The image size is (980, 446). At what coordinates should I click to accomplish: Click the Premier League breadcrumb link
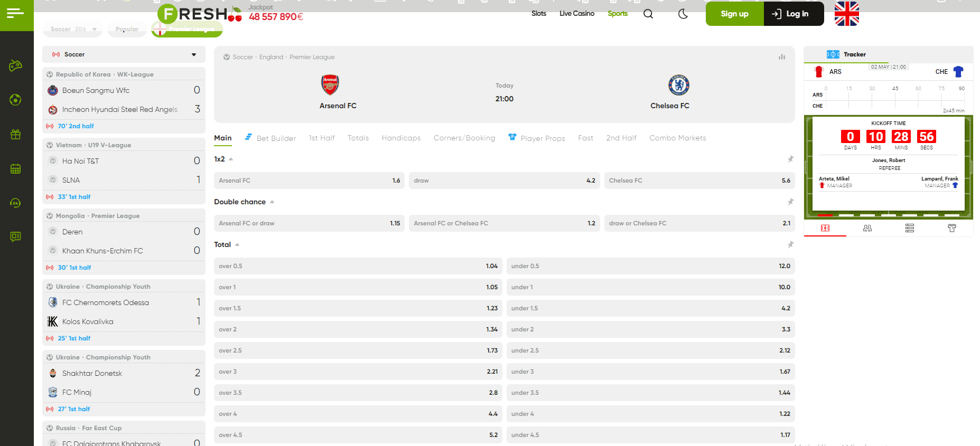coord(312,57)
